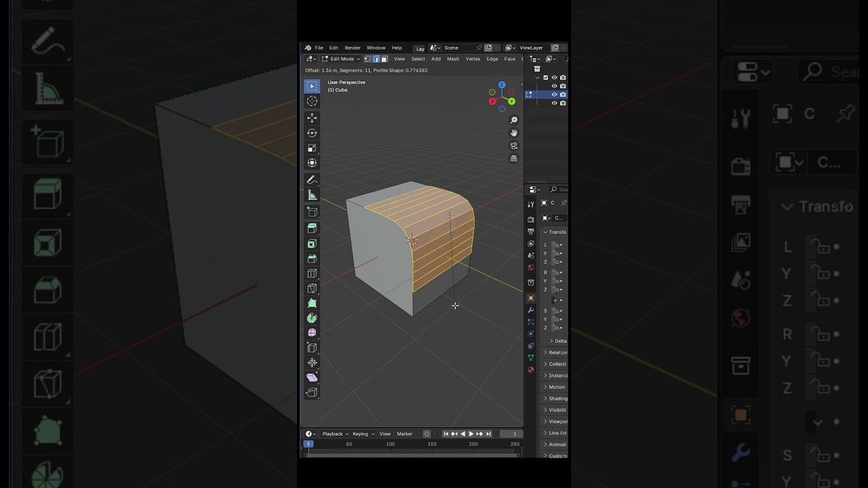The width and height of the screenshot is (868, 488).
Task: Select the Shear tool
Action: point(312,378)
